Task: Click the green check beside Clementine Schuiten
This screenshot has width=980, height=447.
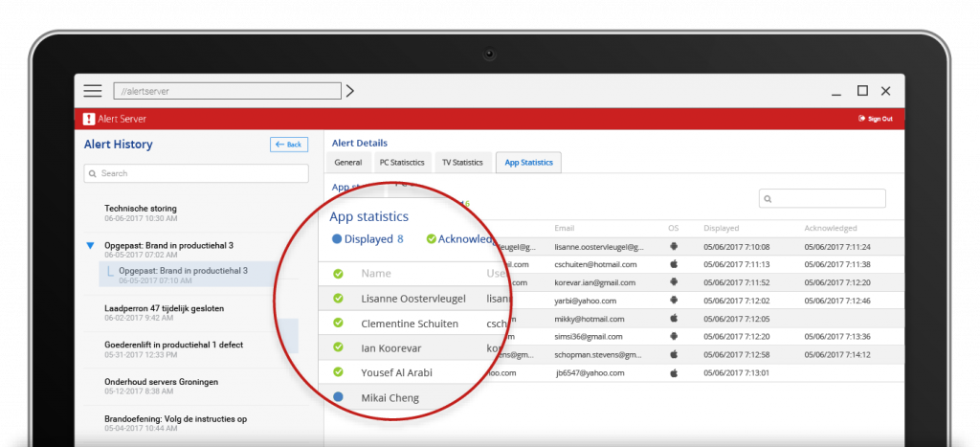Action: (x=338, y=324)
